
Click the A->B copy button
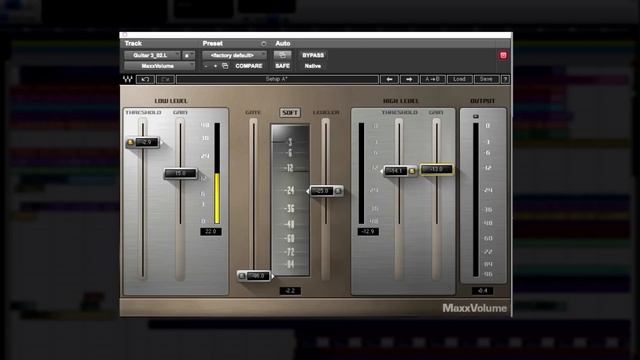pos(432,79)
